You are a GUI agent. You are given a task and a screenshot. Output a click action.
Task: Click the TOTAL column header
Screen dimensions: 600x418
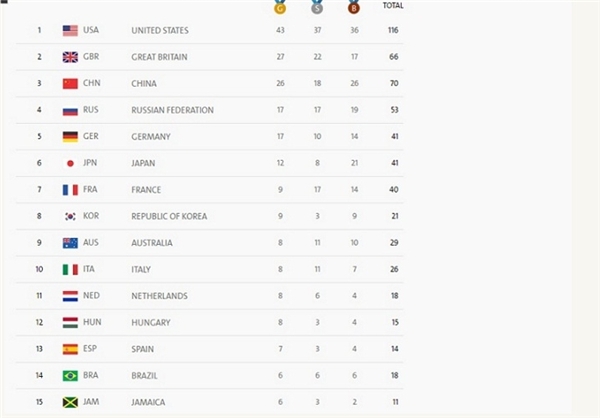pyautogui.click(x=393, y=5)
